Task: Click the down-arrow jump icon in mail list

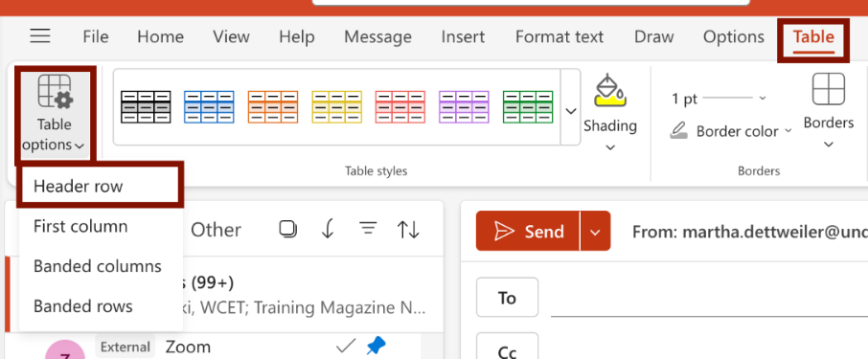Action: 328,229
